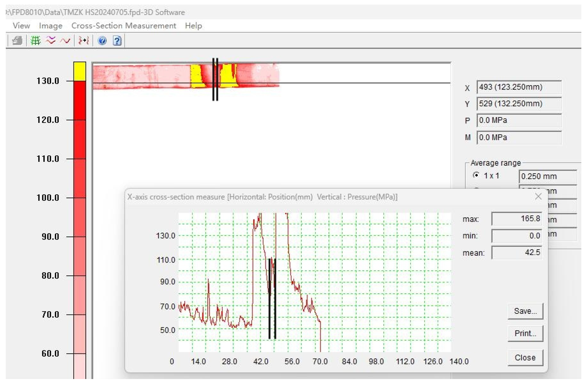Click the yellow top segment of color scale
Screen dimensions: 588x385
coord(79,71)
